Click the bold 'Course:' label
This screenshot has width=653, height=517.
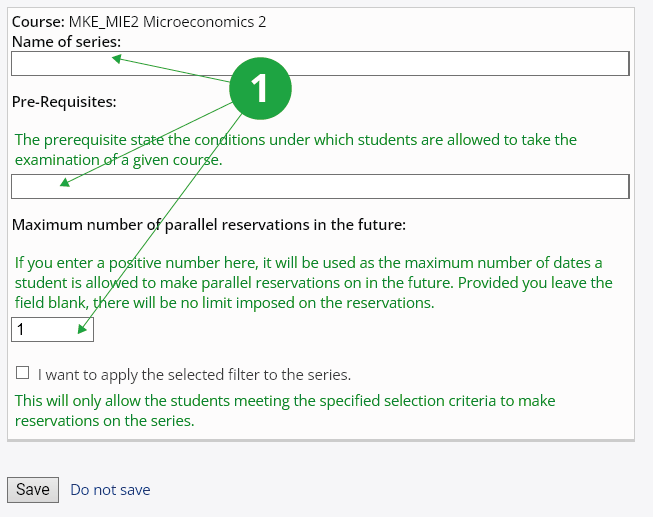[38, 22]
